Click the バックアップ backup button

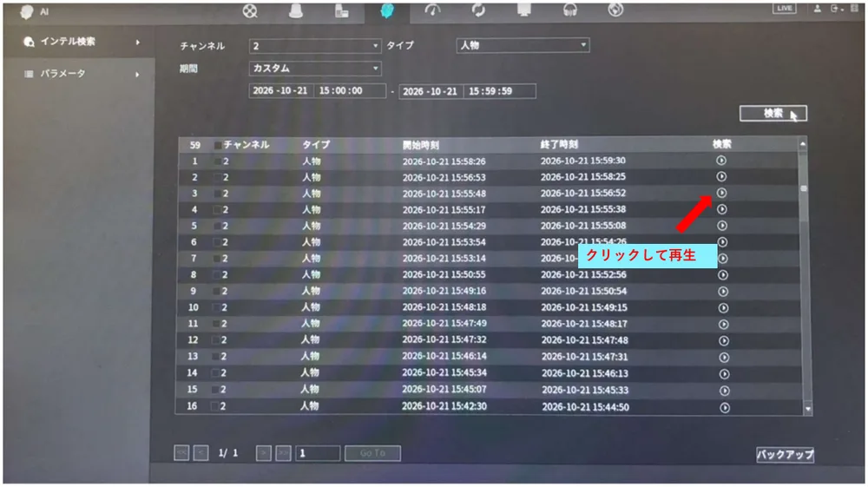tap(785, 455)
